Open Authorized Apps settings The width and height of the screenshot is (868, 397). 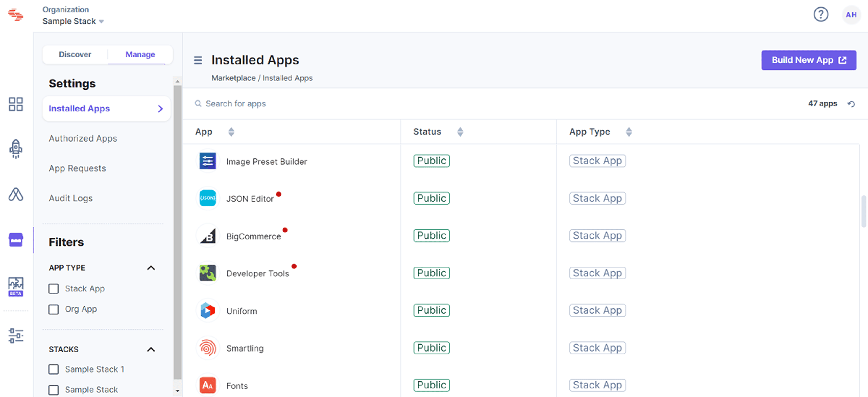[x=83, y=139]
